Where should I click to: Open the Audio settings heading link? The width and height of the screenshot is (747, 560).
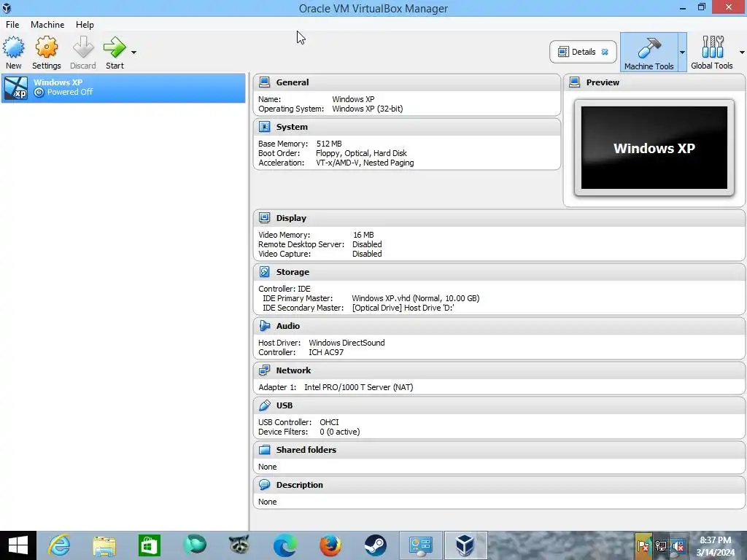pos(287,326)
